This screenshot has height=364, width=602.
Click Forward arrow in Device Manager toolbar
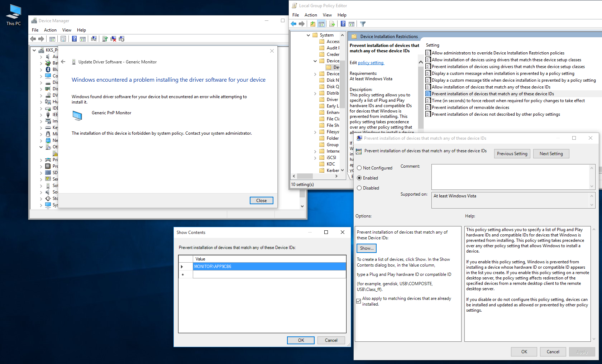41,39
